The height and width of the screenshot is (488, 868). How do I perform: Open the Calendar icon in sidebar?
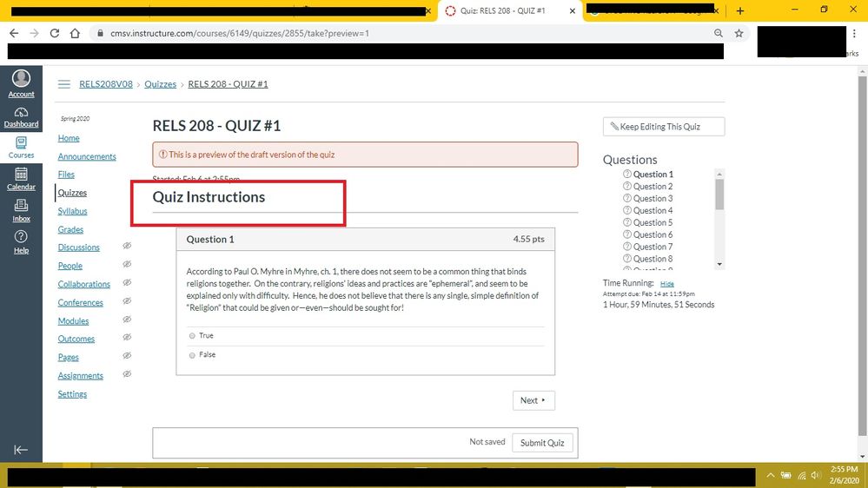click(21, 175)
